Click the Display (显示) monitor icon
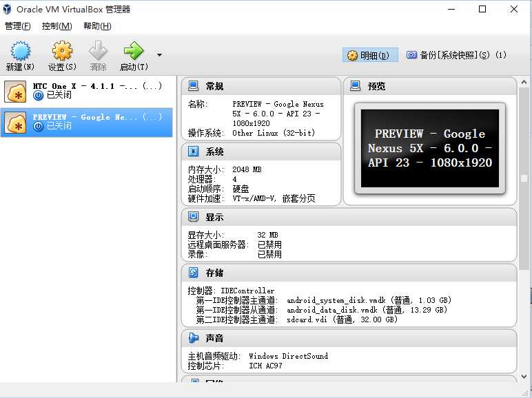Screen dimensions: 532x398 tap(193, 217)
